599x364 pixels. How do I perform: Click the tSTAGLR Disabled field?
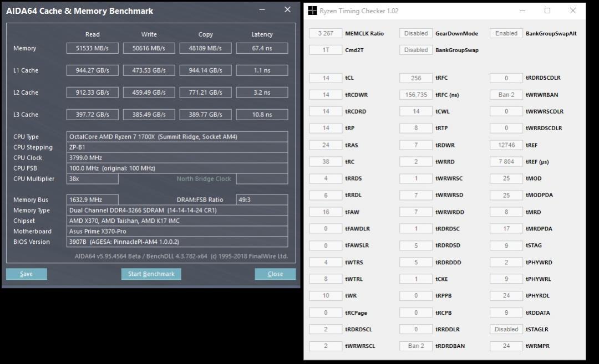(506, 329)
